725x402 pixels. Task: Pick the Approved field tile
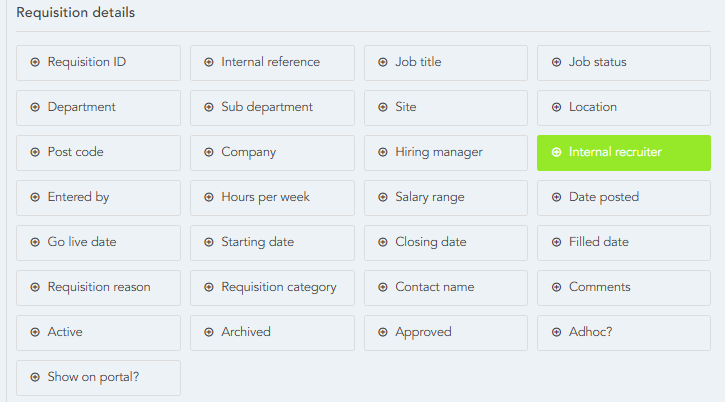point(446,333)
